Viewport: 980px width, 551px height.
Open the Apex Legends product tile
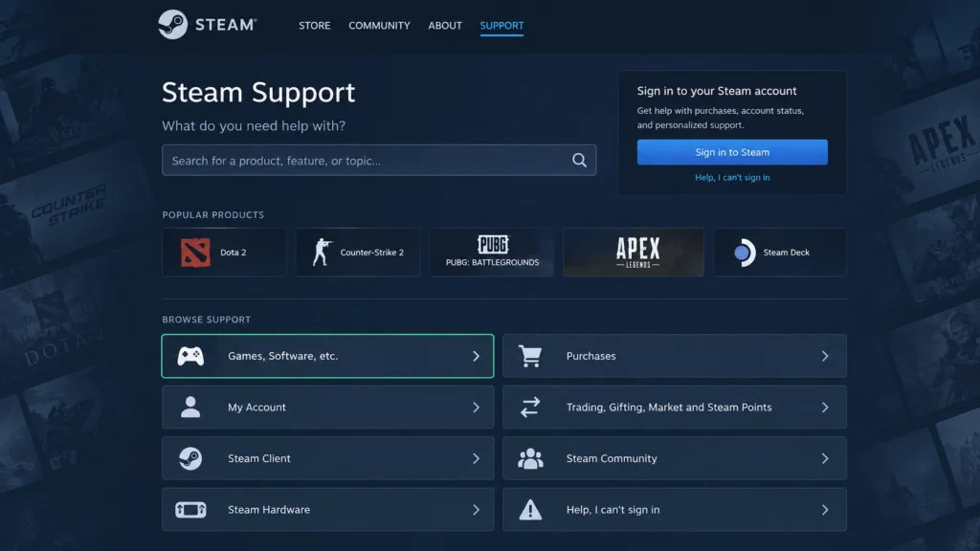pyautogui.click(x=634, y=253)
